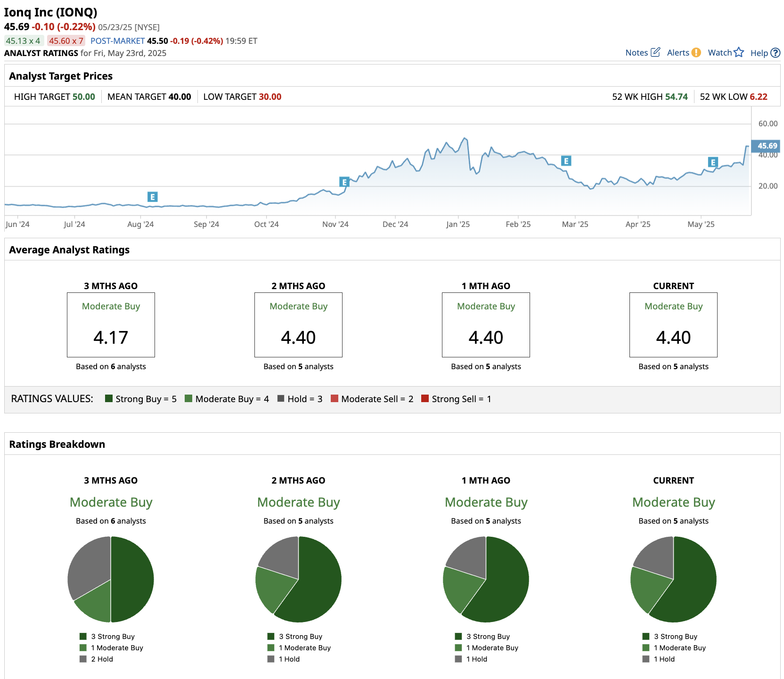The image size is (784, 679).
Task: Click the 2 MTHS AGO 4.40 rating box
Action: pos(298,325)
